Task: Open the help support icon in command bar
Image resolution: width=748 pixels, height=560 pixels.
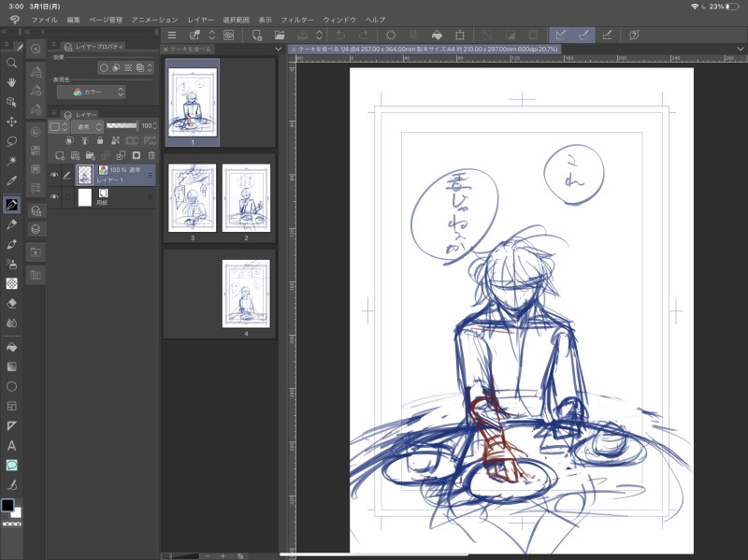Action: coord(634,35)
